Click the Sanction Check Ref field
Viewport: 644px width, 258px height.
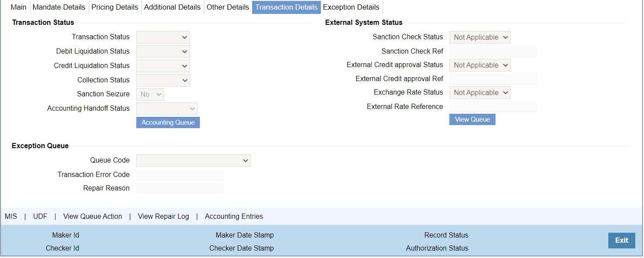(x=493, y=51)
